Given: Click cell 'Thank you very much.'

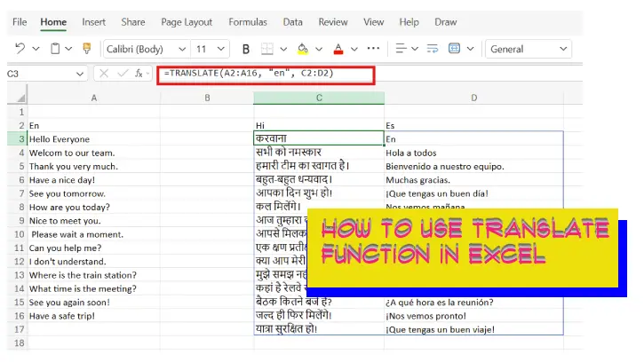Looking at the screenshot, I should coord(93,166).
